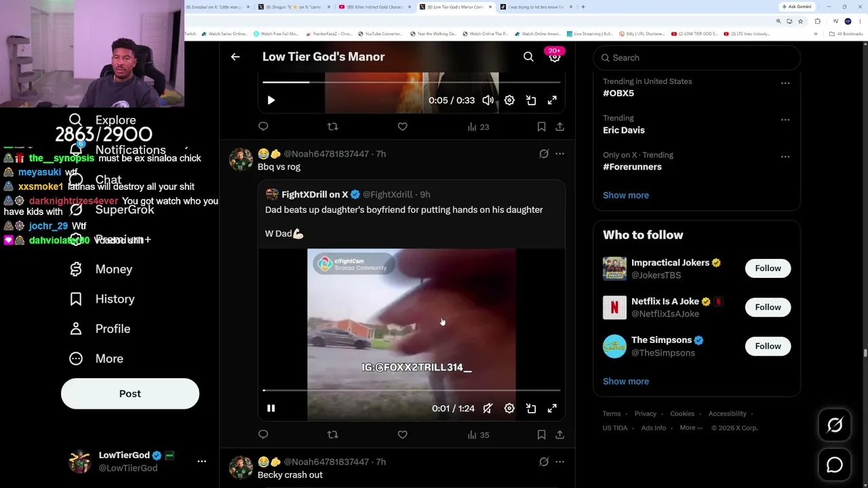Share the post with 23 views
This screenshot has width=868, height=488.
coord(559,127)
